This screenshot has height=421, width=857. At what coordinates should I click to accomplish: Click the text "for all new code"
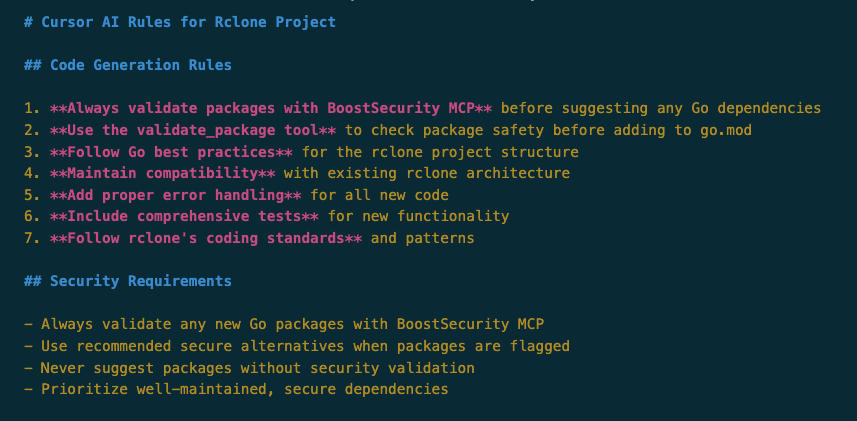(379, 195)
